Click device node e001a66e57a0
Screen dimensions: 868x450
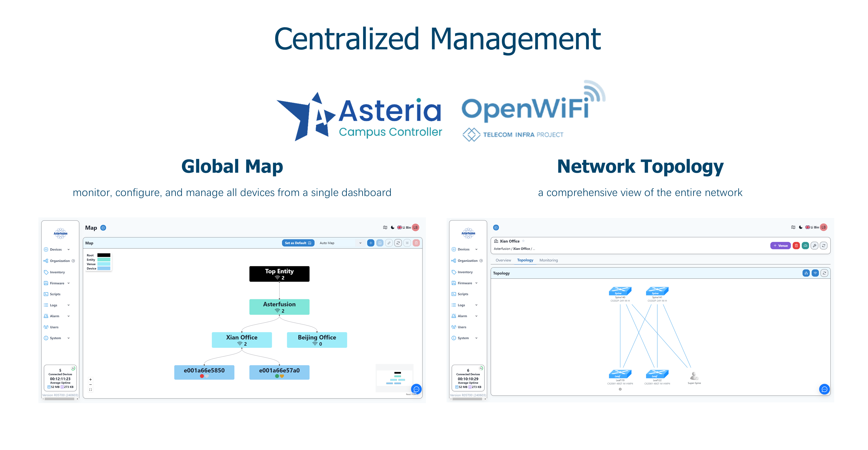click(x=279, y=372)
